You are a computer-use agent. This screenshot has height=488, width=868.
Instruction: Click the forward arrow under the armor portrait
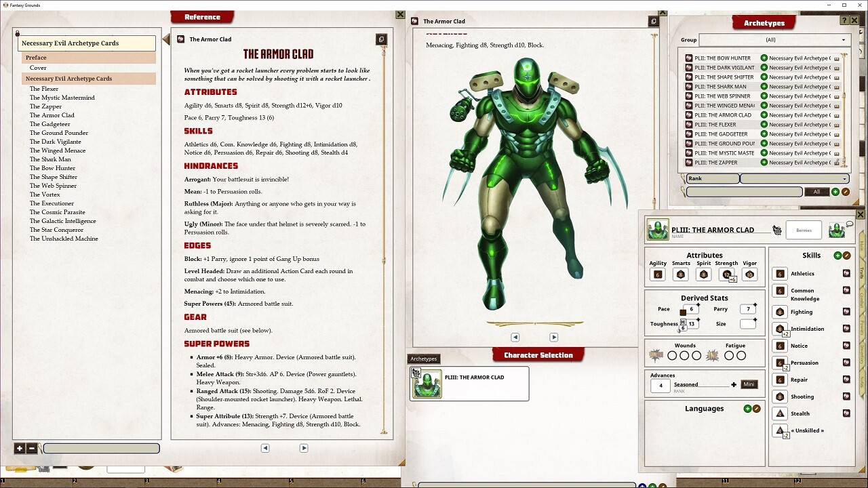click(x=554, y=337)
